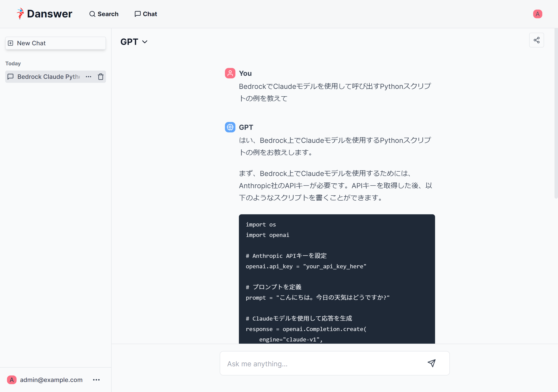
Task: Click New Chat plus icon
Action: point(10,43)
